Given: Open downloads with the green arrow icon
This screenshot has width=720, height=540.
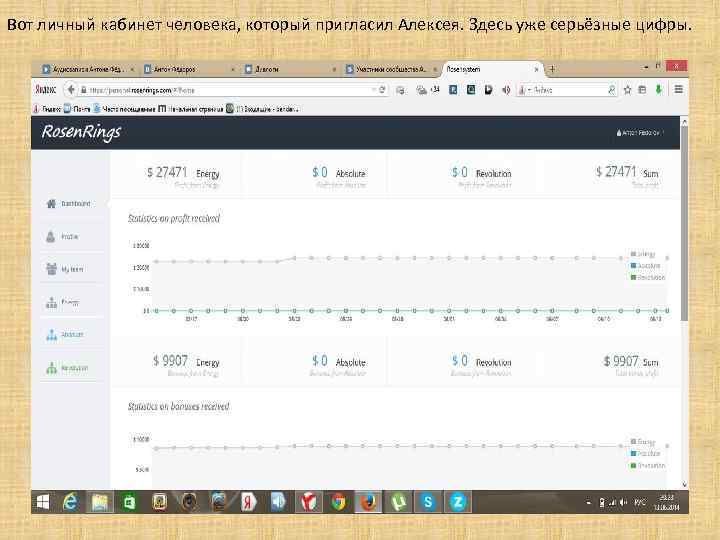Looking at the screenshot, I should click(659, 90).
